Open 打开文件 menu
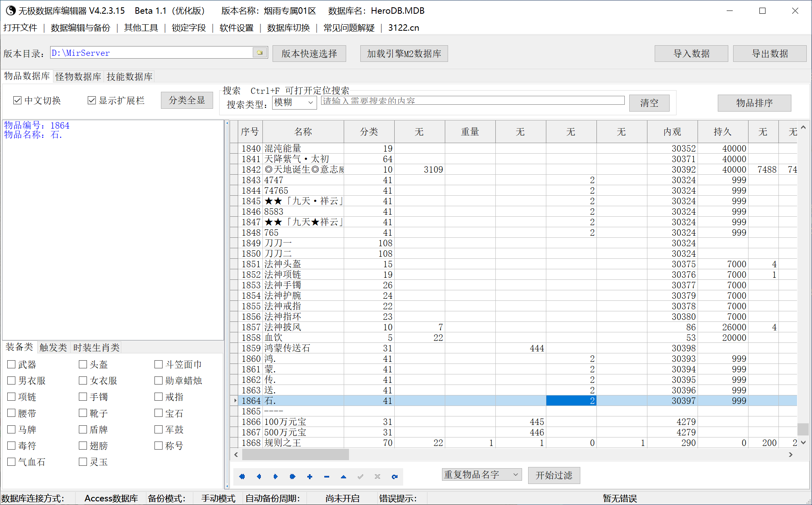Screen dimensions: 812x505 20,27
